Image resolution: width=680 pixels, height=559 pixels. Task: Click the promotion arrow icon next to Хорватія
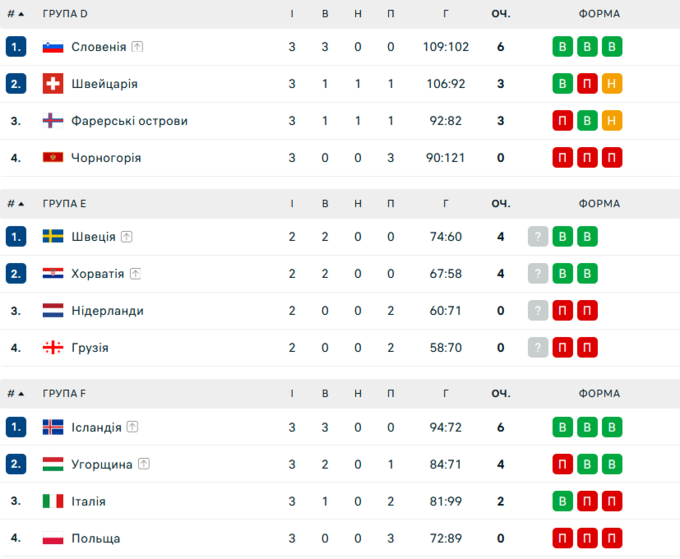[x=135, y=274]
